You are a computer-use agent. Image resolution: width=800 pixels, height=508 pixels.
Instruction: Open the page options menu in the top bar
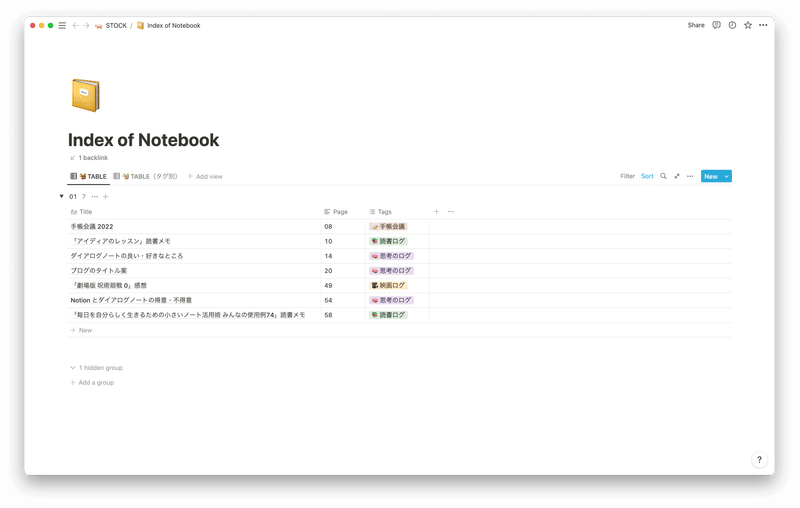[763, 25]
